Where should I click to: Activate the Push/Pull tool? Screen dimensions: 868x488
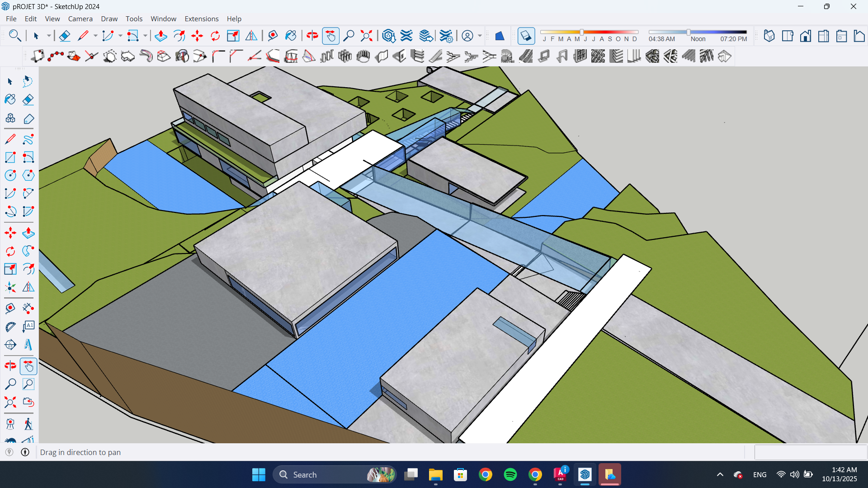(x=160, y=36)
